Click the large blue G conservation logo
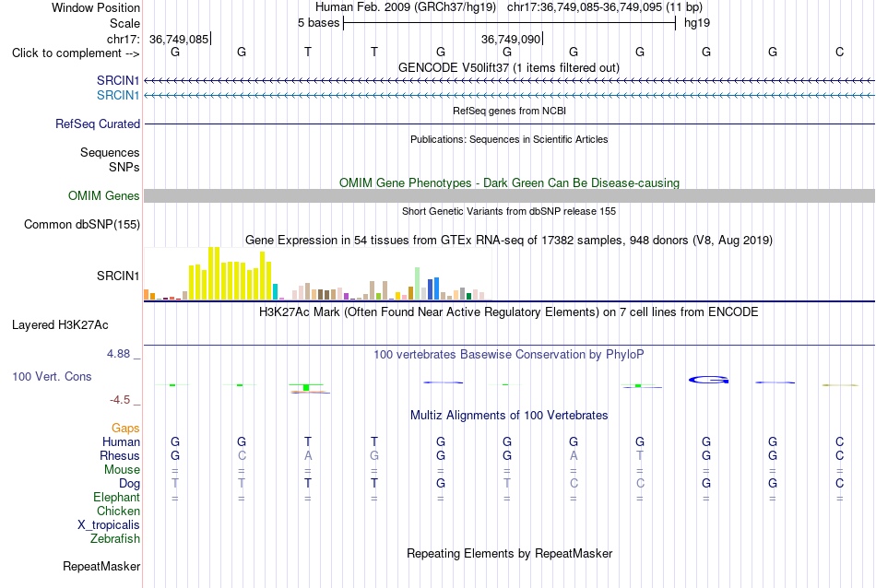The image size is (876, 588). [708, 381]
